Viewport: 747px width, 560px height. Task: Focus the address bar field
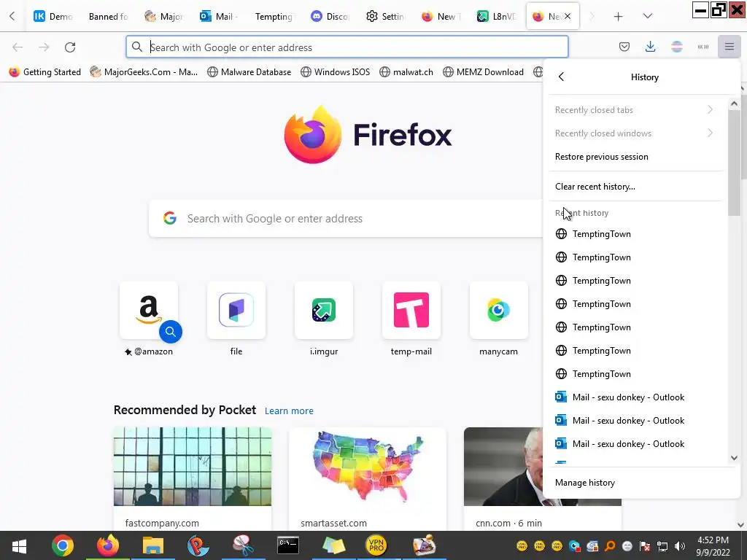[x=347, y=47]
